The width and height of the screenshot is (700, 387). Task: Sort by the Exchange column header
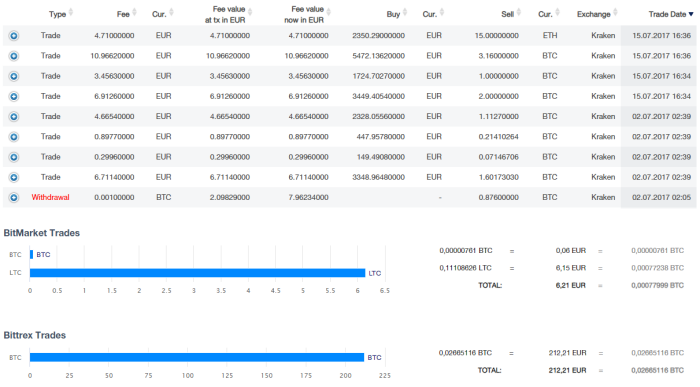click(597, 14)
